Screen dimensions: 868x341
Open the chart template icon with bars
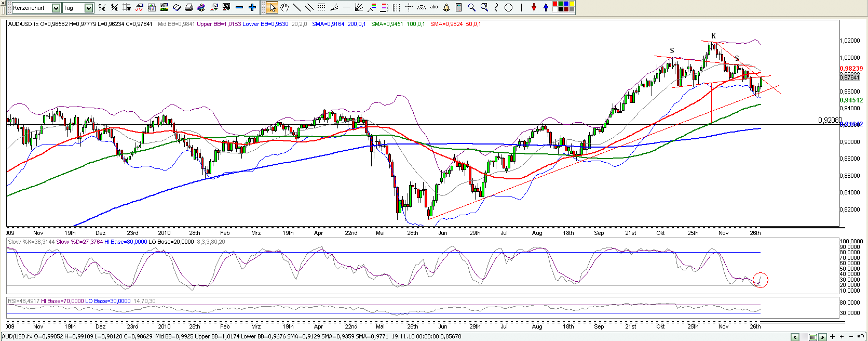click(x=152, y=7)
